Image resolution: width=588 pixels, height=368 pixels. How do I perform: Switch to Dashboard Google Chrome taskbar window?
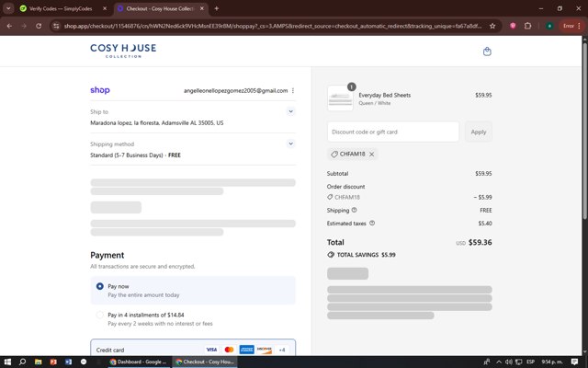pos(138,362)
